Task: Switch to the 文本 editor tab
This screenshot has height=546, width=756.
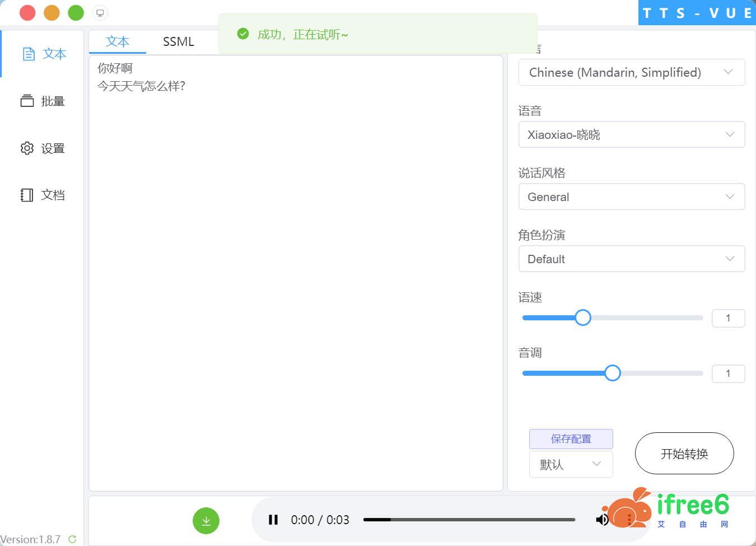Action: pos(118,42)
